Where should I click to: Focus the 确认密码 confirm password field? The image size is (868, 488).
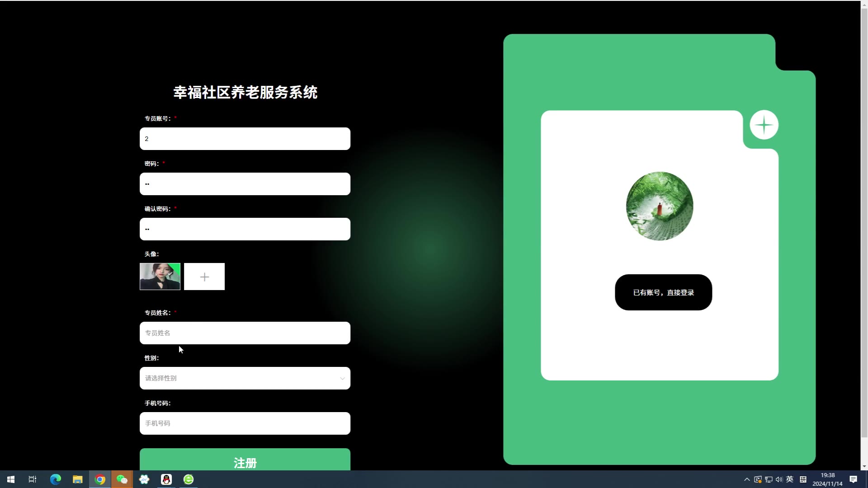coord(245,229)
